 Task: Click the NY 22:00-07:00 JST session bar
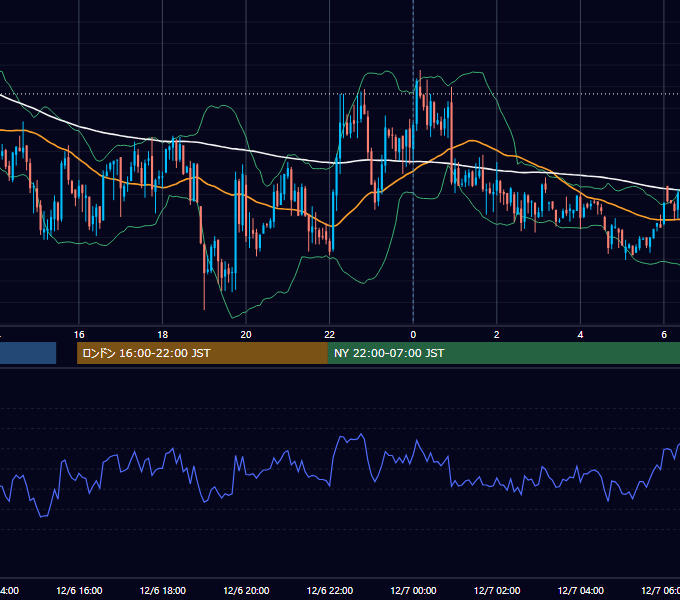click(x=503, y=353)
